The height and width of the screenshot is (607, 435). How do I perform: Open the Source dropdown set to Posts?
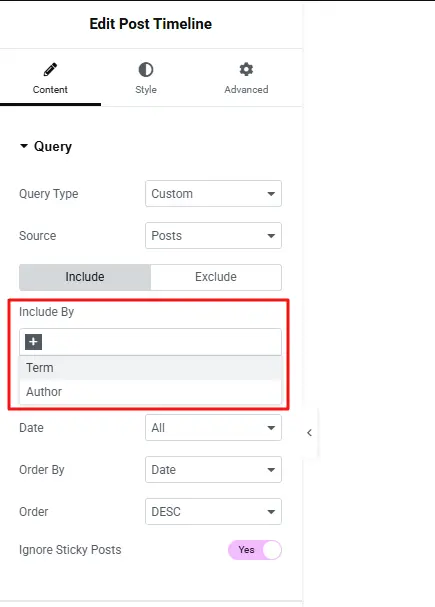tap(213, 235)
